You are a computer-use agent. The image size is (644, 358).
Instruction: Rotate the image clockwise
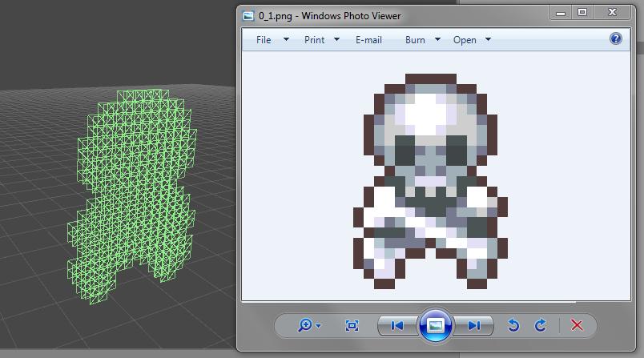(541, 326)
